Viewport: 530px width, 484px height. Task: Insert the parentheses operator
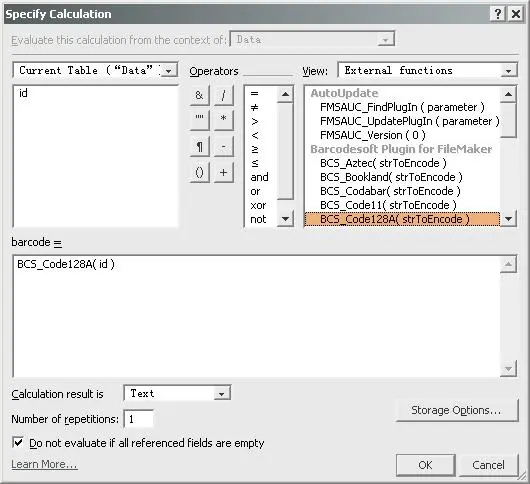(x=199, y=172)
